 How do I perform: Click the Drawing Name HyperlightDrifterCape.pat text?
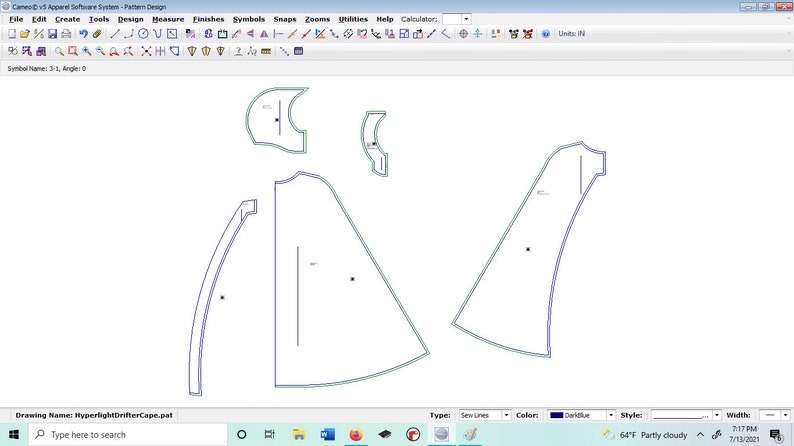pyautogui.click(x=94, y=415)
